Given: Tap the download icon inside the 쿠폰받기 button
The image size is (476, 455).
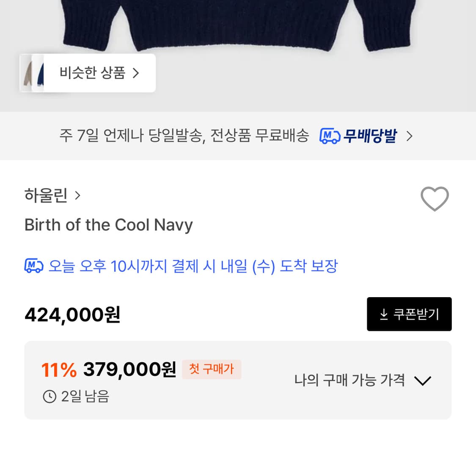Looking at the screenshot, I should [384, 314].
